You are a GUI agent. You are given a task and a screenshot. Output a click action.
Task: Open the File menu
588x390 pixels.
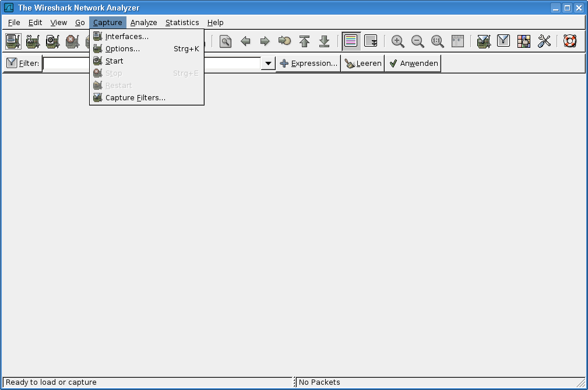14,23
